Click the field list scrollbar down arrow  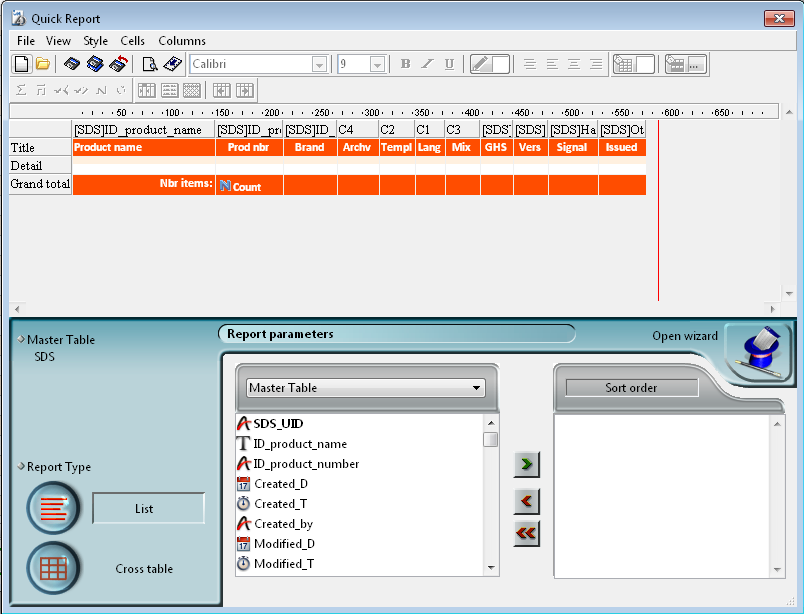tap(491, 568)
